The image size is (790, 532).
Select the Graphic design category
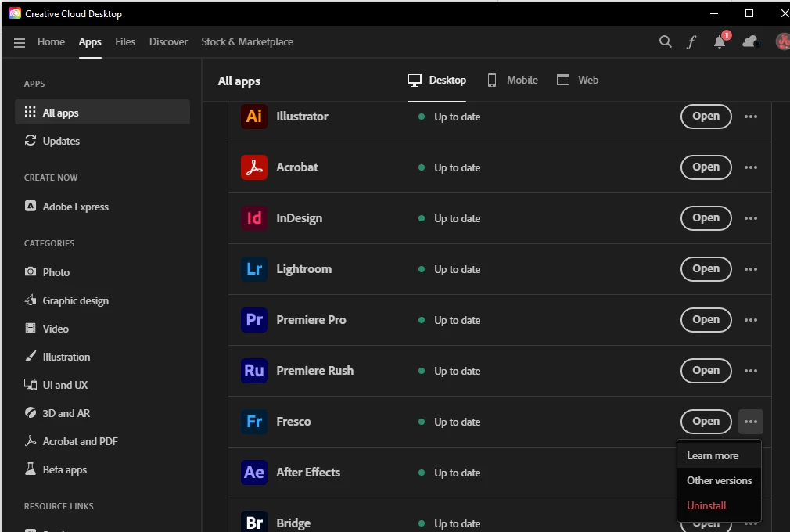coord(66,300)
